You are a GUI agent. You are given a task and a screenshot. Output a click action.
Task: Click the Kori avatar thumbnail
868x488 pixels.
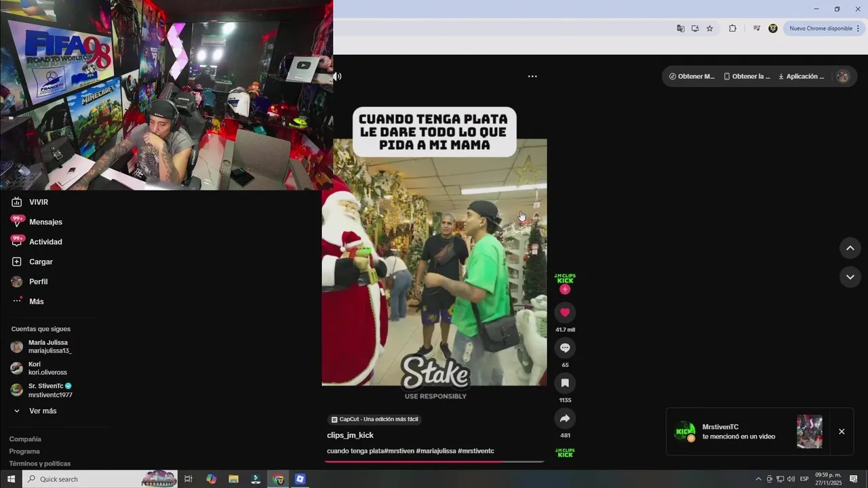(17, 368)
